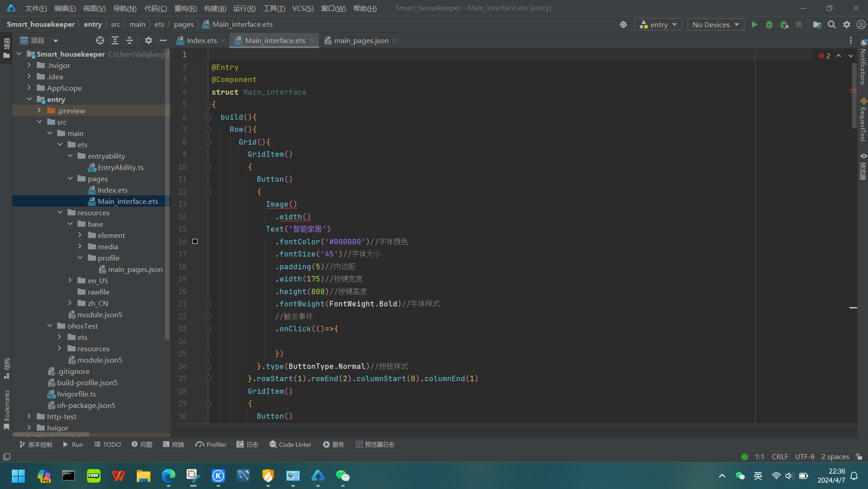Click the green Debug bug icon

769,24
